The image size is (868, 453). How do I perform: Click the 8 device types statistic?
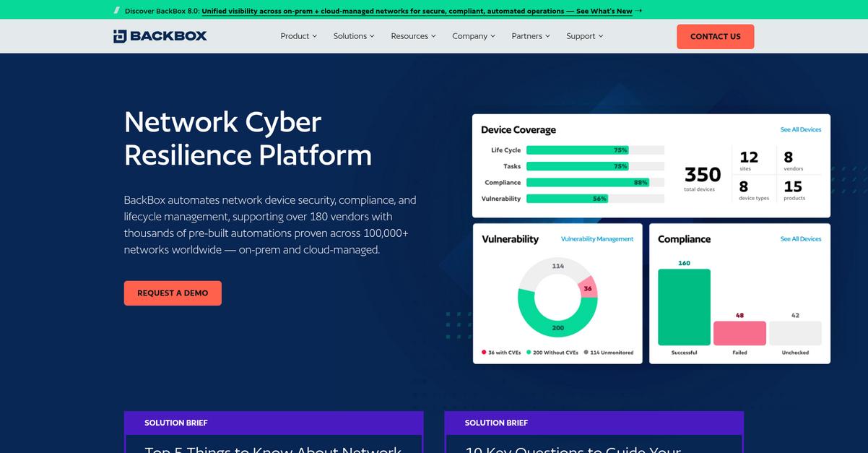(753, 190)
